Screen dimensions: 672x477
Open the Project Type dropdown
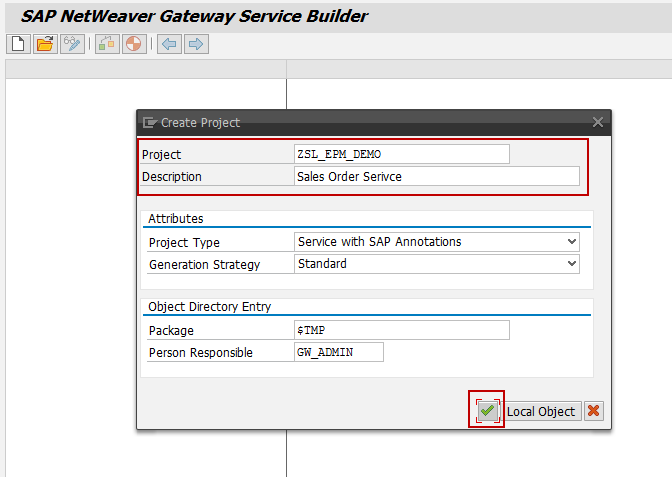(x=571, y=242)
